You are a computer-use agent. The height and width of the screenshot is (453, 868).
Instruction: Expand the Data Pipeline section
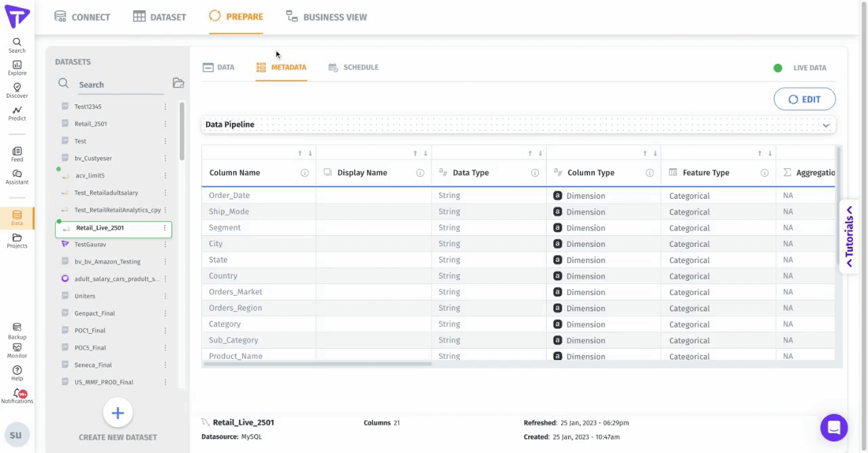(825, 125)
